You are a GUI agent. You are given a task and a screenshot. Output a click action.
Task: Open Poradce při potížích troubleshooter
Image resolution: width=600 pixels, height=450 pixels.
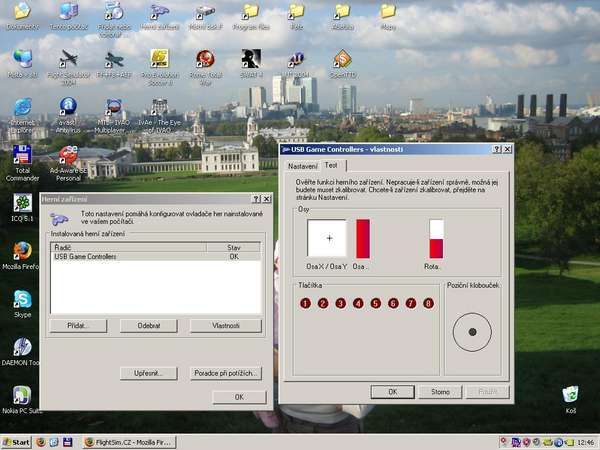point(226,373)
